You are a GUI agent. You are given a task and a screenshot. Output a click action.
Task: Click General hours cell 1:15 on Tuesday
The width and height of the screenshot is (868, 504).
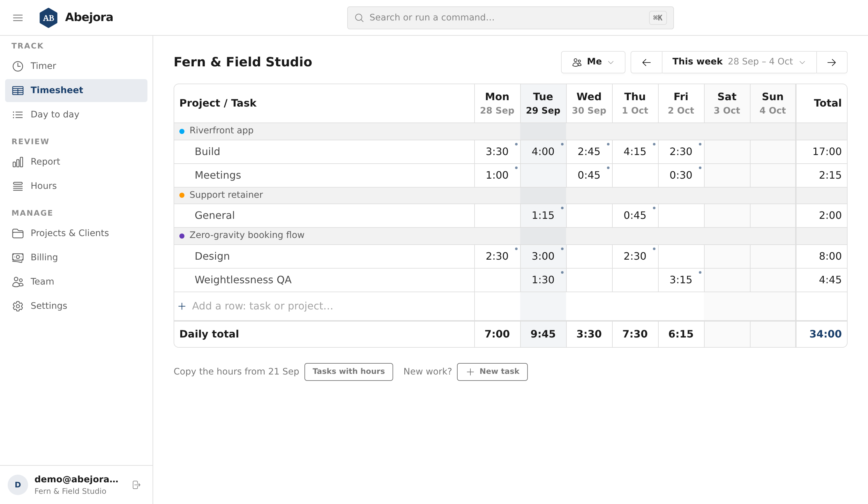click(543, 216)
